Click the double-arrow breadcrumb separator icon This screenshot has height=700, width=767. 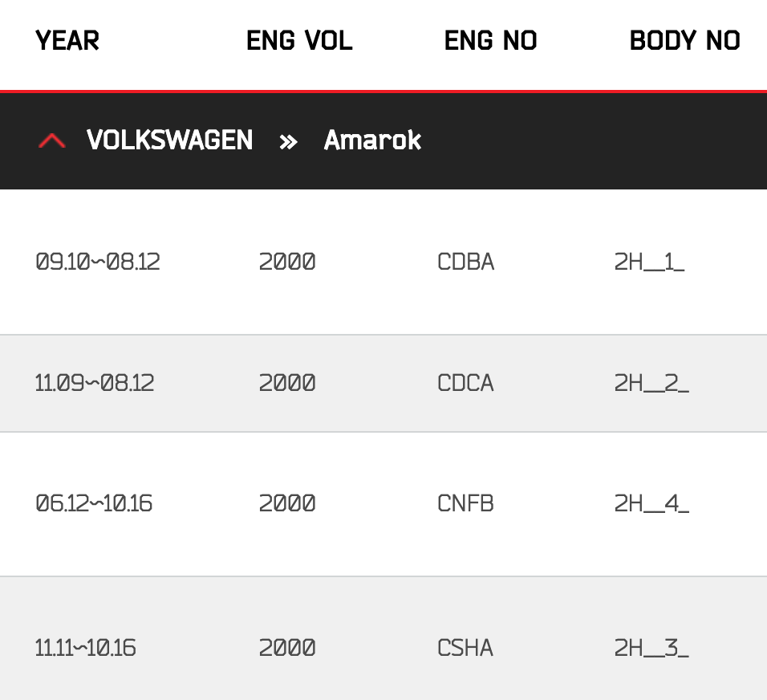click(x=288, y=142)
